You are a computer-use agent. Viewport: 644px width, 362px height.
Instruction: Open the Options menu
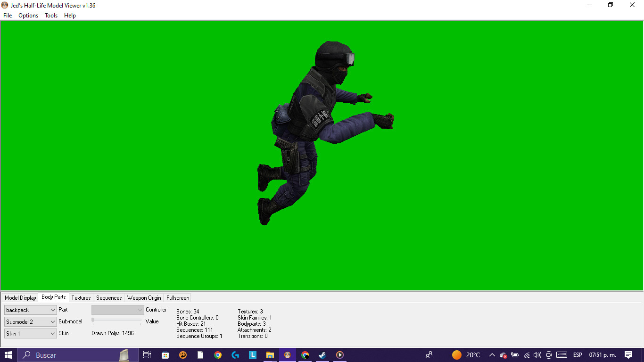[x=28, y=16]
